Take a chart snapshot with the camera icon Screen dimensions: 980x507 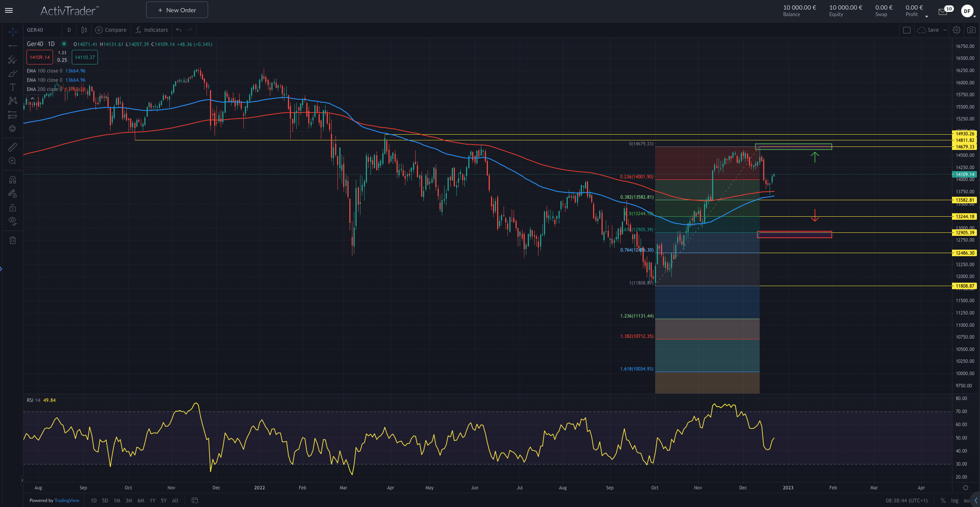[971, 30]
